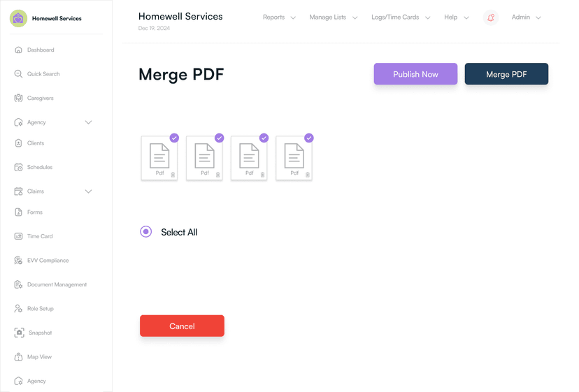
Task: Click the notification bell icon
Action: click(x=490, y=17)
